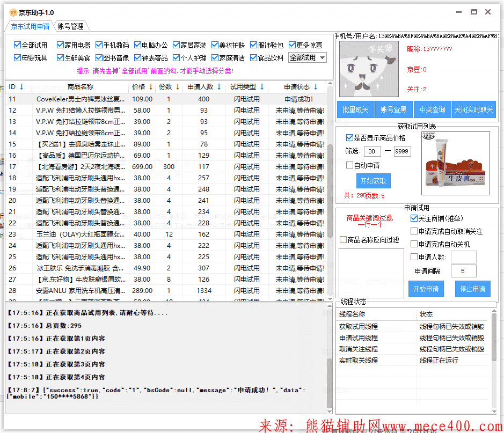Click the sort arrow beside 价格 column header
The width and height of the screenshot is (504, 433).
(x=150, y=87)
